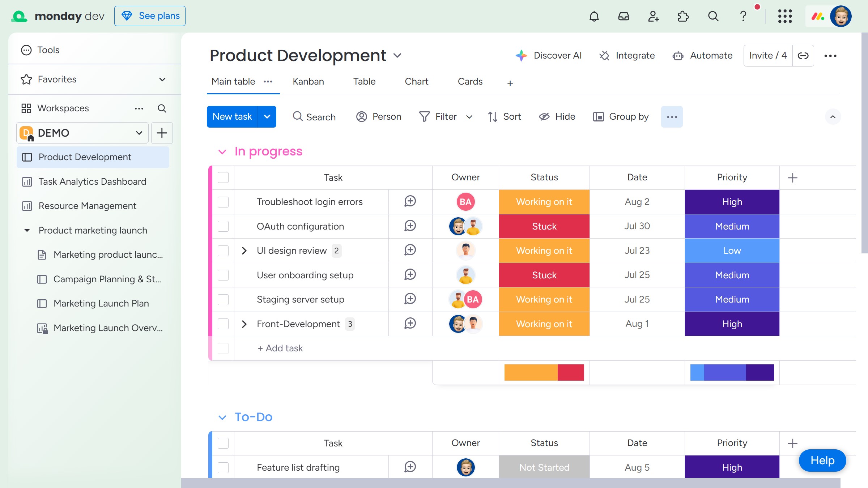Open the products switcher grid icon

coord(785,16)
